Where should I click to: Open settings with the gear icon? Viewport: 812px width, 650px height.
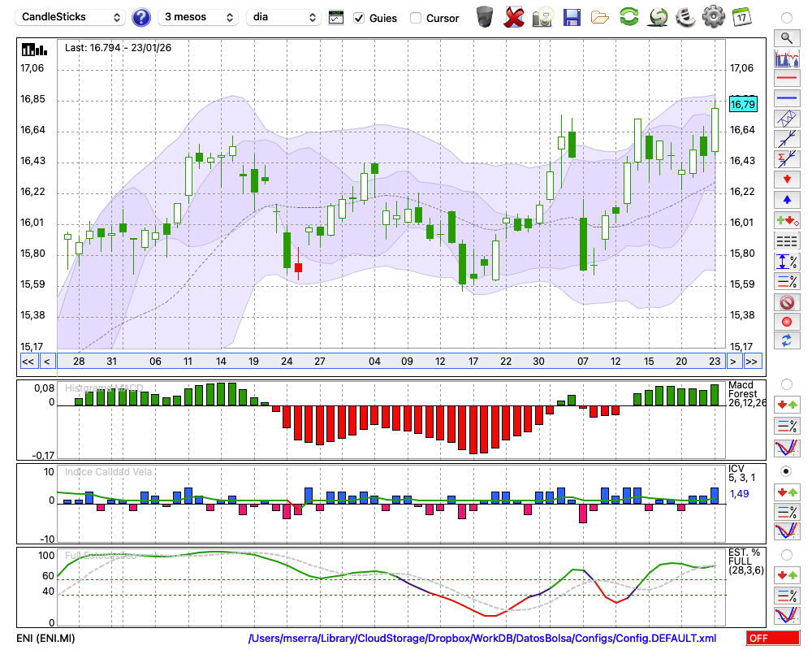(x=713, y=17)
